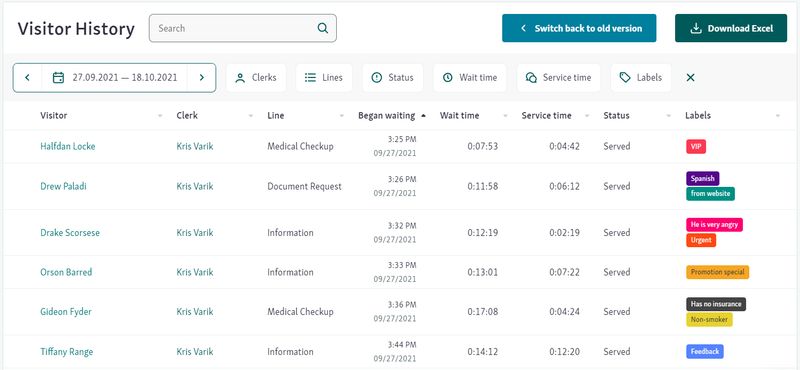Clear all filters with the X icon
The height and width of the screenshot is (370, 800).
click(x=690, y=78)
